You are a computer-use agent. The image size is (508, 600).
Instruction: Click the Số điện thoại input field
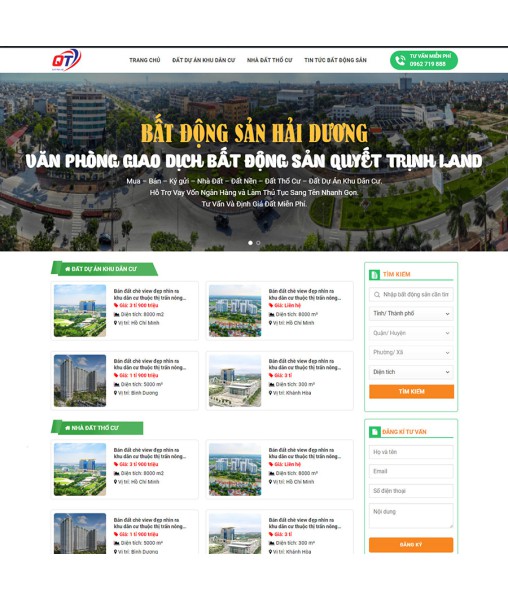tap(411, 491)
